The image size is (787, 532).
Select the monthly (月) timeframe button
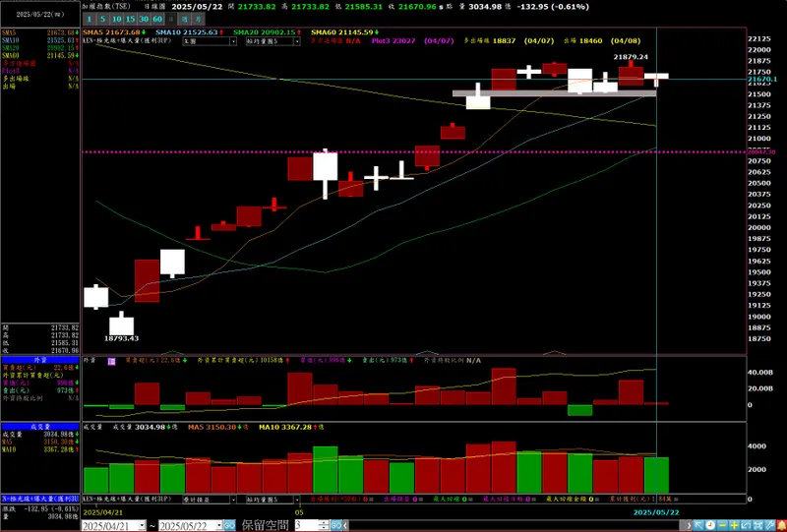[199, 19]
